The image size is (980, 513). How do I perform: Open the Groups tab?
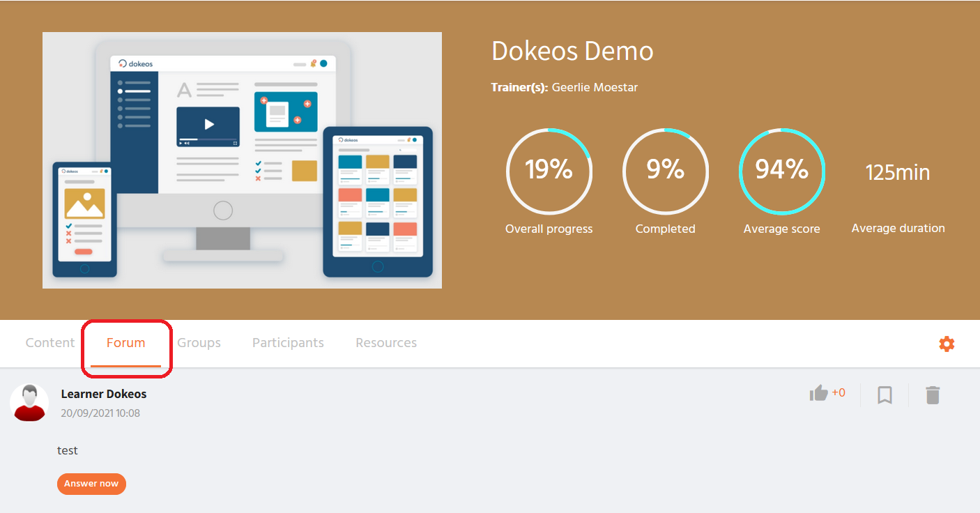[x=199, y=343]
